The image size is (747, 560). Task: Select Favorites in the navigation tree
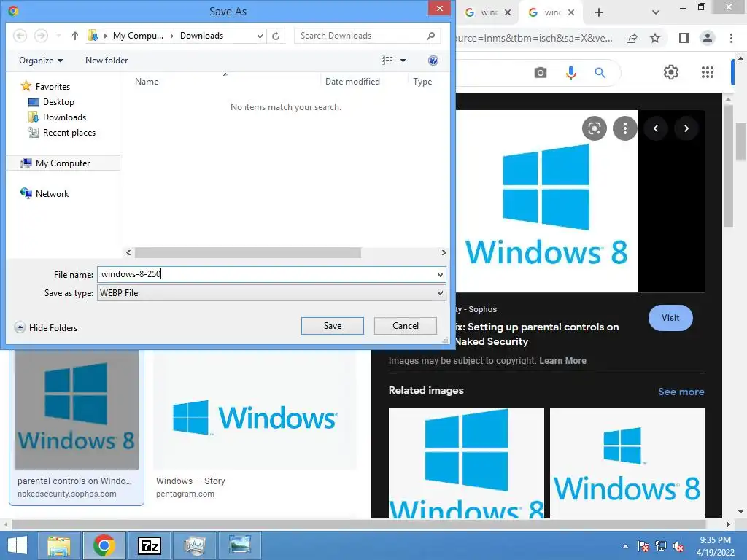[46, 86]
